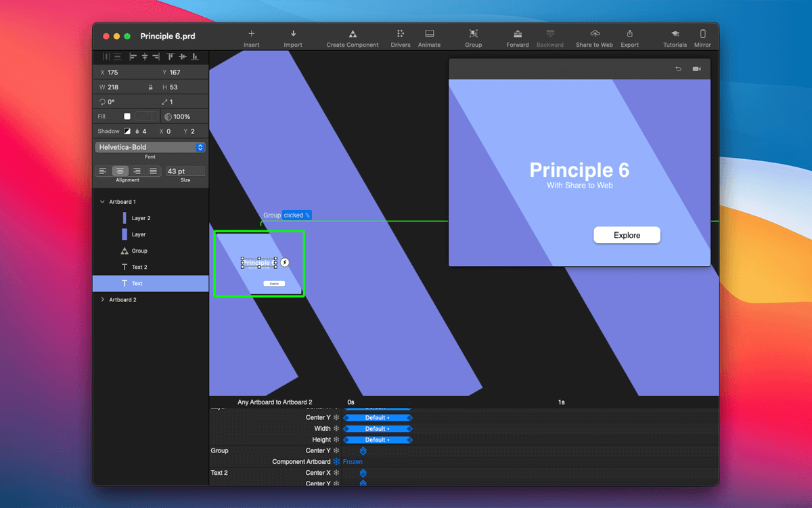Click the align top edges icon
The height and width of the screenshot is (508, 812).
pos(171,57)
